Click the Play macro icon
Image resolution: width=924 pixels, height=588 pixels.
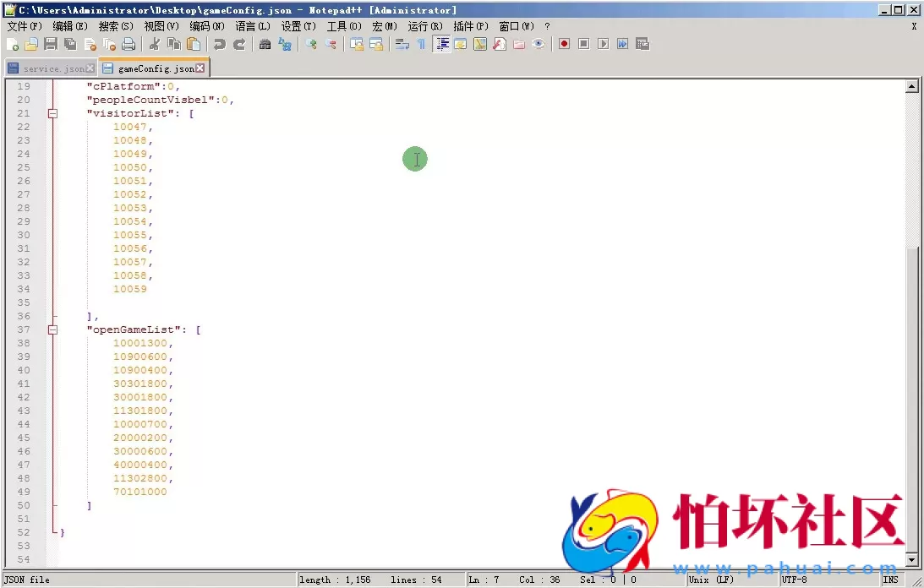[x=603, y=44]
